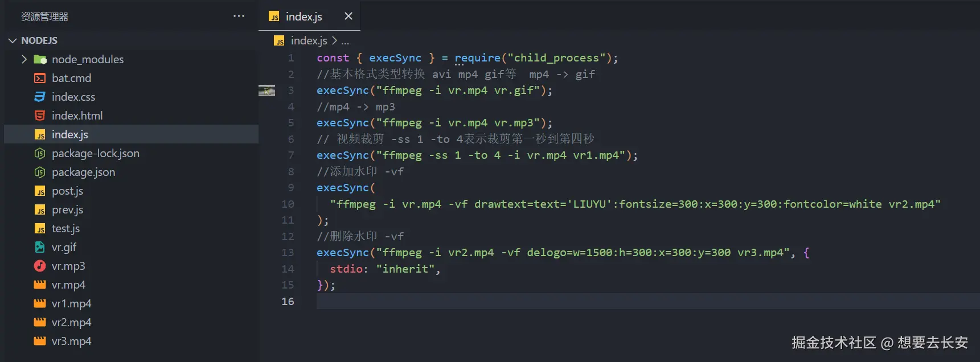
Task: Click line number 9 in the gutter
Action: (291, 187)
